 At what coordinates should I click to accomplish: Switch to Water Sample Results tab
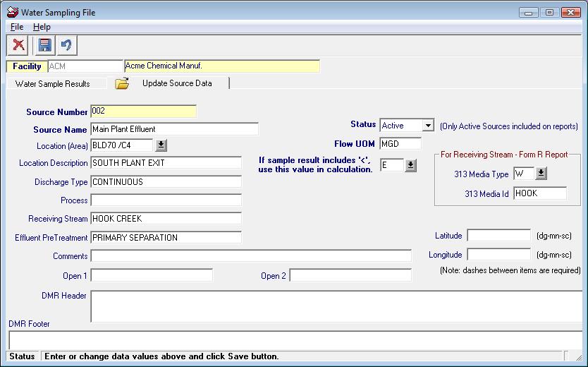52,84
